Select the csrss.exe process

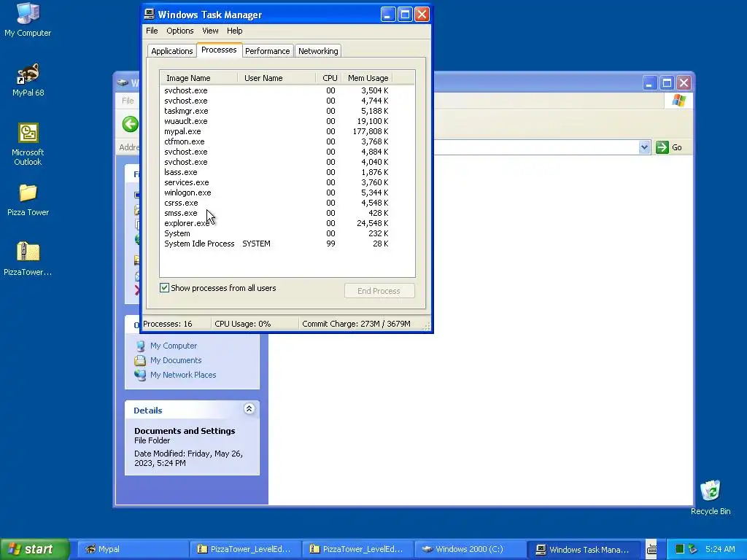[276, 203]
